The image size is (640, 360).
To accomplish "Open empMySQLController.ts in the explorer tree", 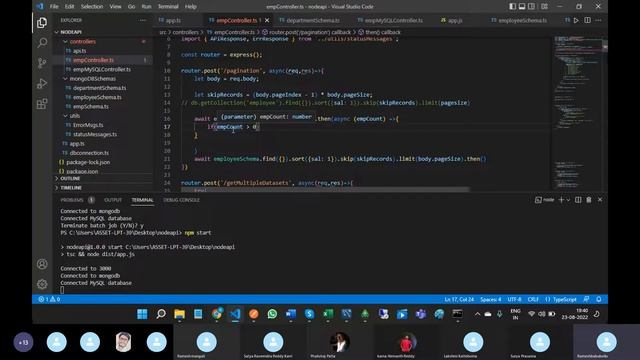I will [x=102, y=69].
